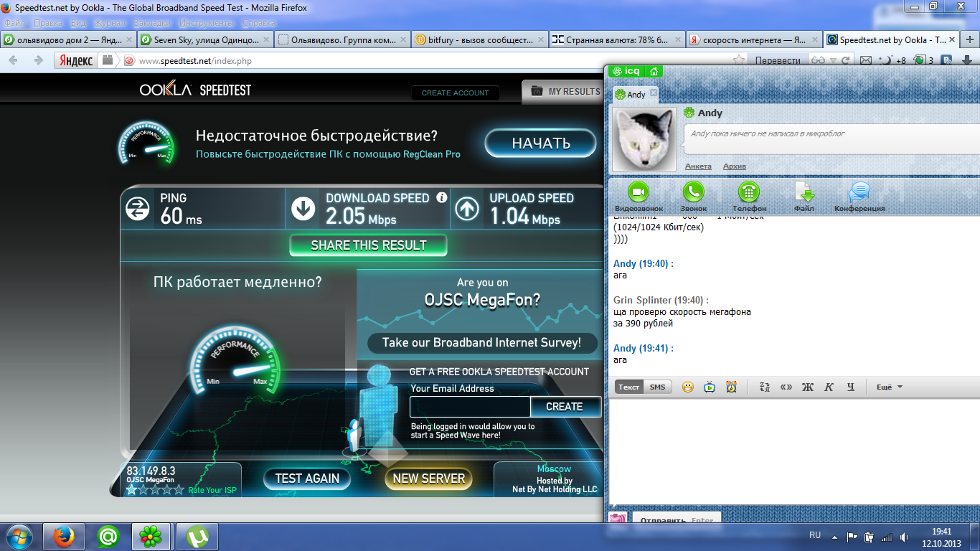The width and height of the screenshot is (980, 551).
Task: Apply bold with the Ж button
Action: point(808,387)
